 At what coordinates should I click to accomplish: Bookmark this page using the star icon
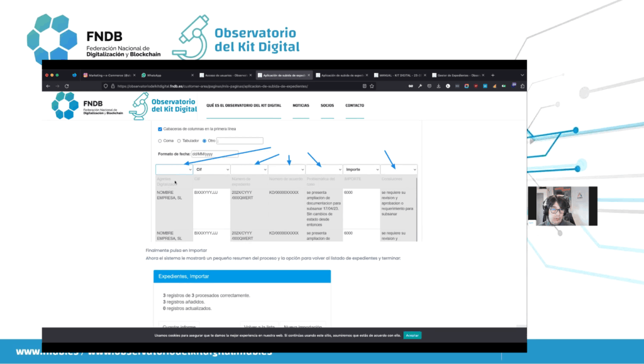(372, 86)
